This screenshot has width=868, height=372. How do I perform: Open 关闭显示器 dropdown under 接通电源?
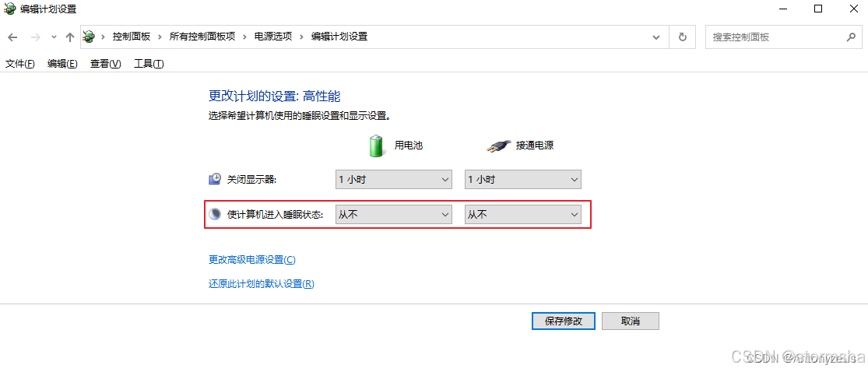pos(522,179)
